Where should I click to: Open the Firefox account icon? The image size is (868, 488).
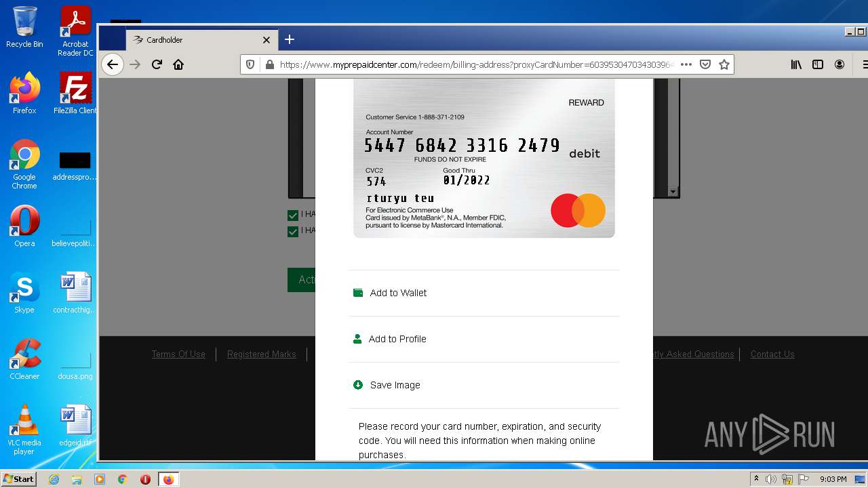(x=840, y=64)
